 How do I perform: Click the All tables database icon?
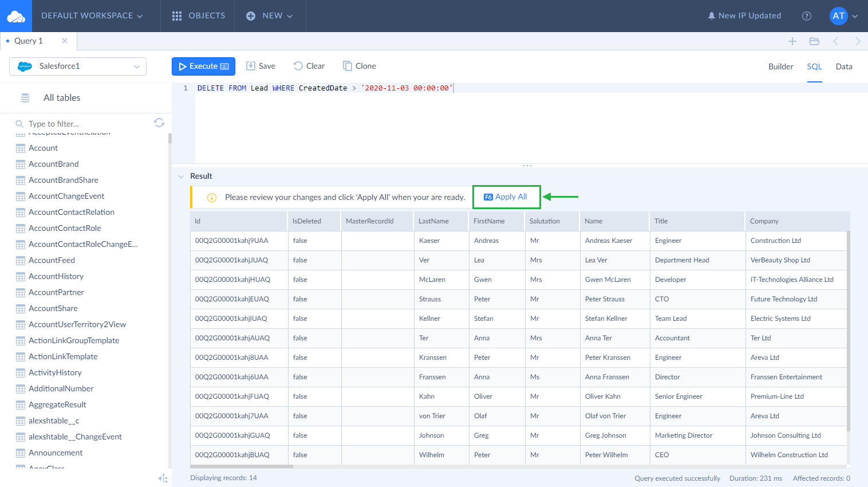[x=25, y=97]
